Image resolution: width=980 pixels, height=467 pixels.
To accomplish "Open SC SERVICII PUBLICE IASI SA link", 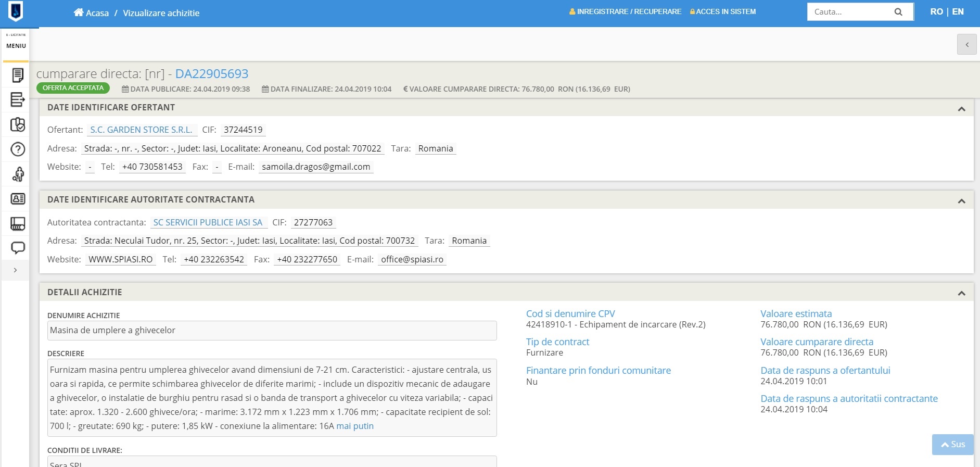I will point(208,222).
